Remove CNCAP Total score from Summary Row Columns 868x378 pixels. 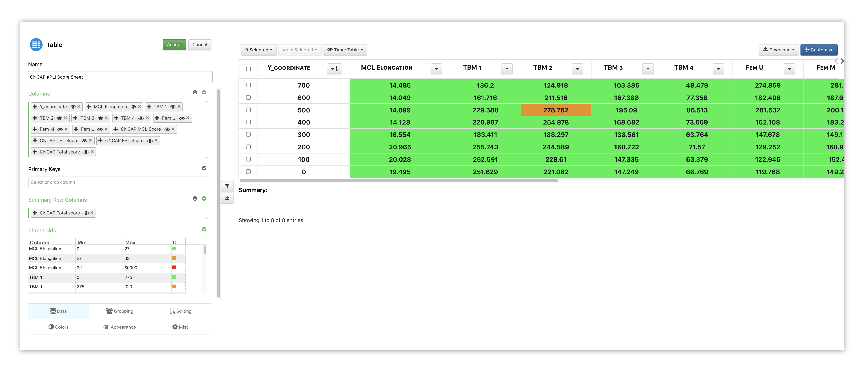(x=92, y=213)
